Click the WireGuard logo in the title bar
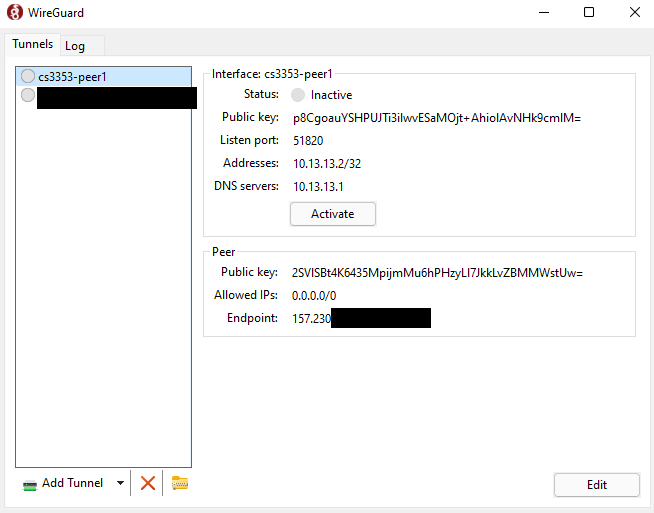This screenshot has height=513, width=654. (15, 12)
